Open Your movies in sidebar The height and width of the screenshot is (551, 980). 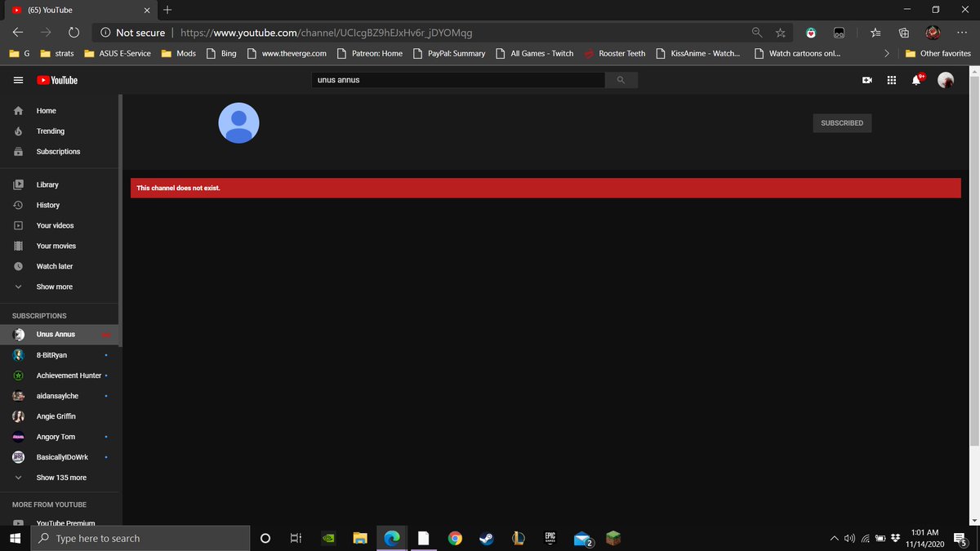point(60,246)
